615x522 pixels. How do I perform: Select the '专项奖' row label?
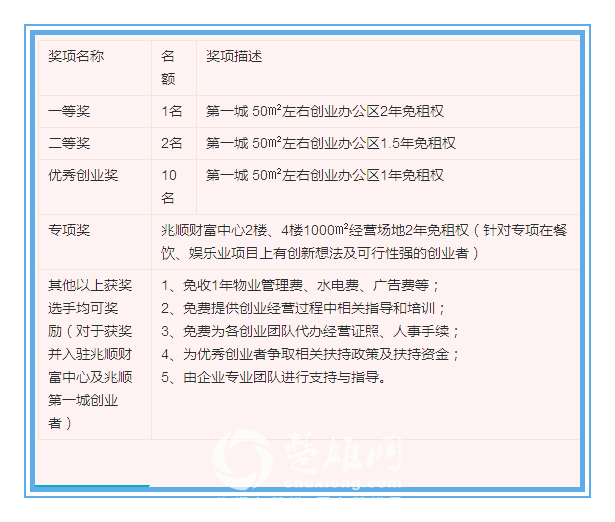(69, 230)
